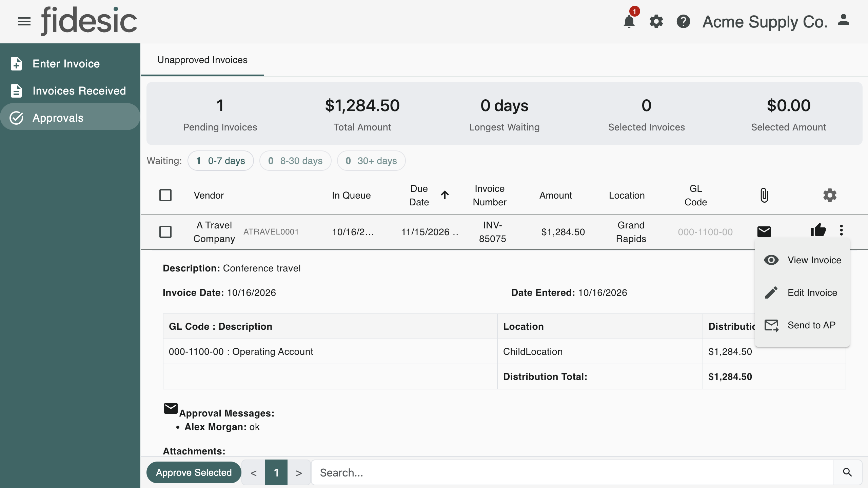Open the table column settings gear
Screen dimensions: 868x488
pyautogui.click(x=830, y=195)
